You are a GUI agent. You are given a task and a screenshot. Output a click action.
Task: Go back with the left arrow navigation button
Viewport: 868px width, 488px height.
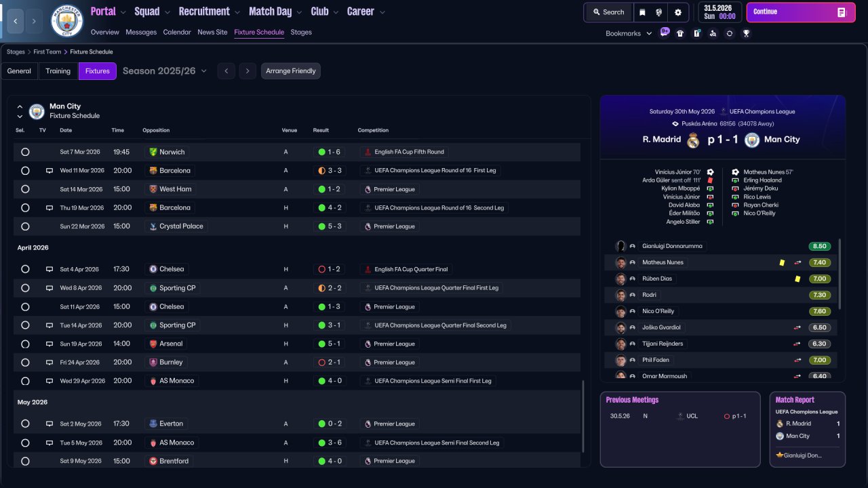click(16, 22)
